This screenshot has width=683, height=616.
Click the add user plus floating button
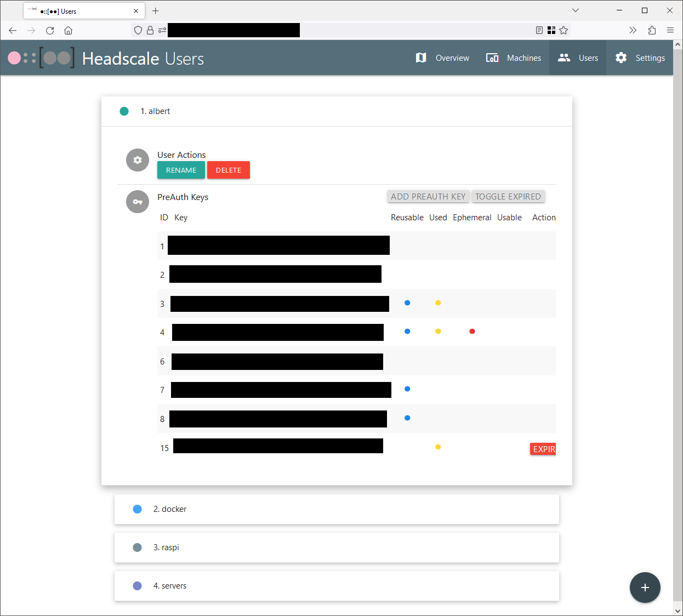pyautogui.click(x=645, y=588)
